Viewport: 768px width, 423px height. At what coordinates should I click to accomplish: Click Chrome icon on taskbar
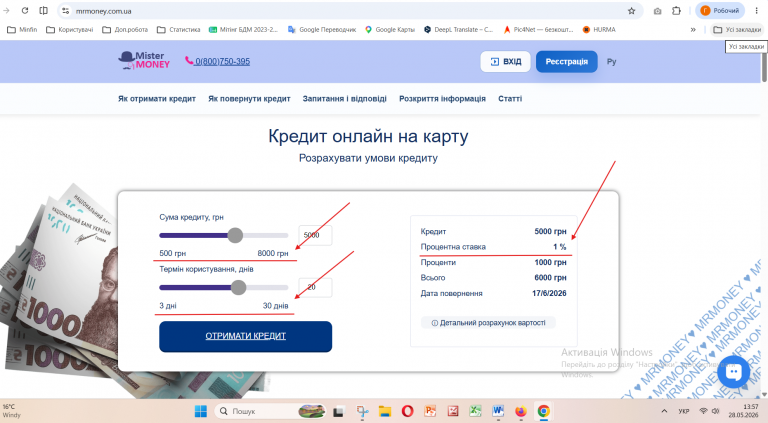coord(543,412)
